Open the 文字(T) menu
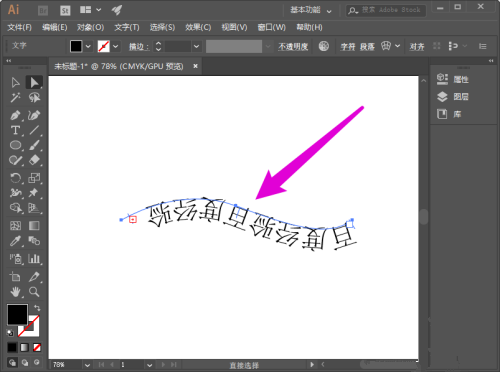This screenshot has width=500, height=372. (127, 27)
